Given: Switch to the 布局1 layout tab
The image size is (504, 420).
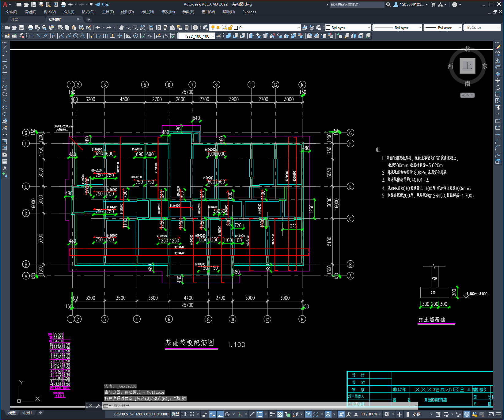Looking at the screenshot, I should point(27,413).
